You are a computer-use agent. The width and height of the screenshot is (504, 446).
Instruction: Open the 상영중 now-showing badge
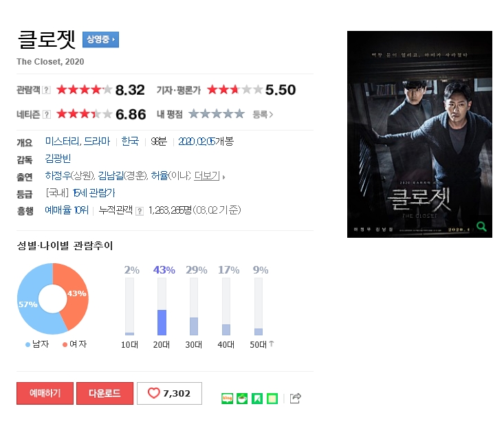(x=100, y=40)
